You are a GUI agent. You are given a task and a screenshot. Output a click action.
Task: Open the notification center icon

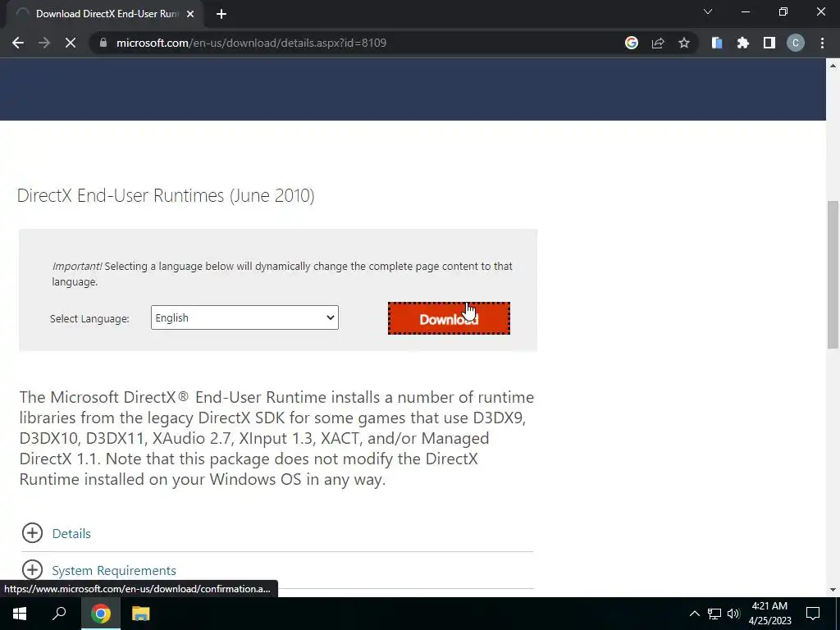[x=813, y=614]
